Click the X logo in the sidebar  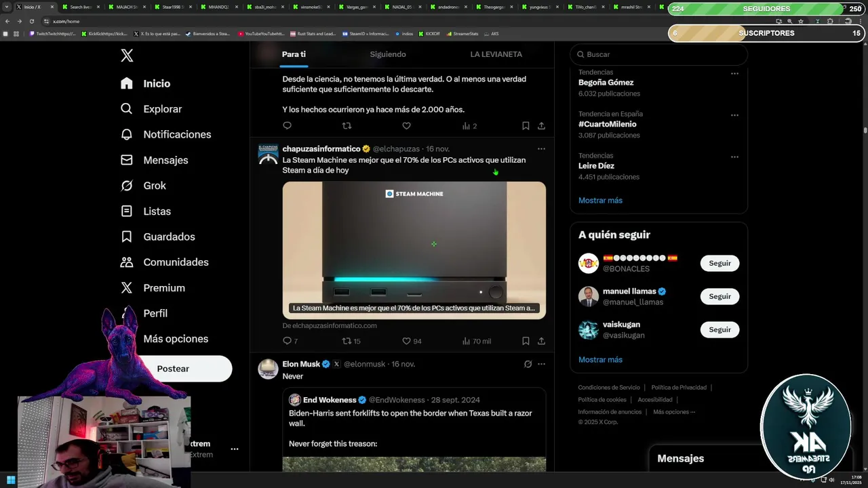tap(127, 56)
